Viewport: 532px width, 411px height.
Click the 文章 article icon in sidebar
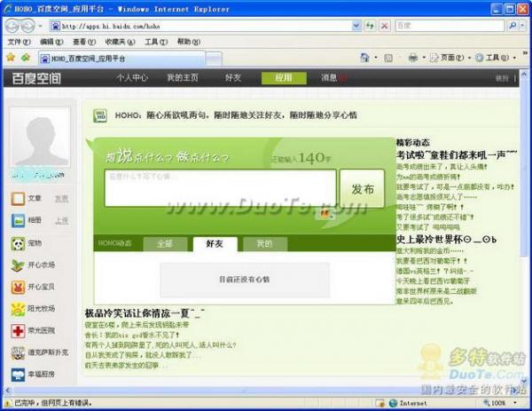tap(18, 199)
